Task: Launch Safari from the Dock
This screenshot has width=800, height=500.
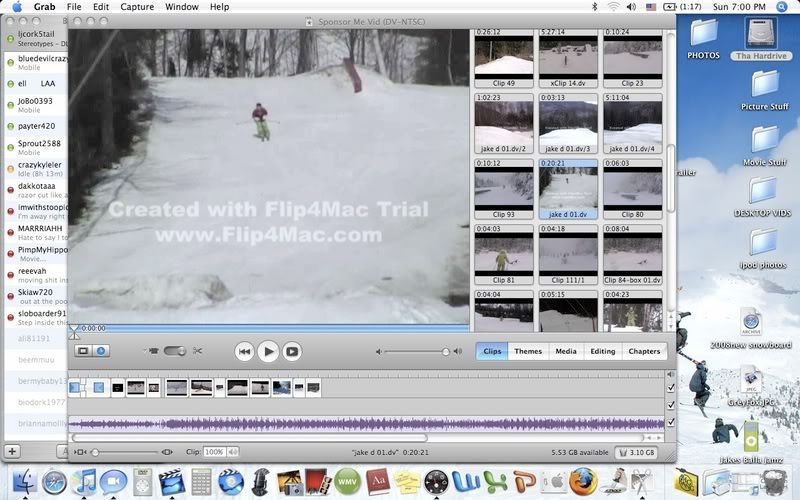Action: (54, 482)
